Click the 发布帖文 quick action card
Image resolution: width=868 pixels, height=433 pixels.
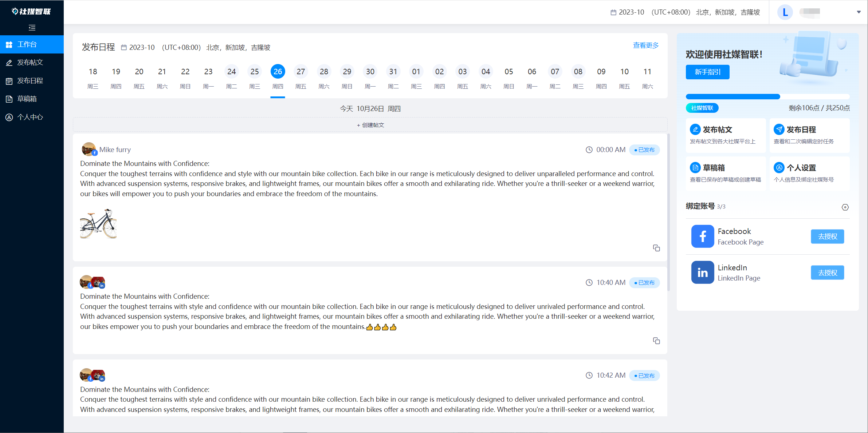(x=725, y=135)
